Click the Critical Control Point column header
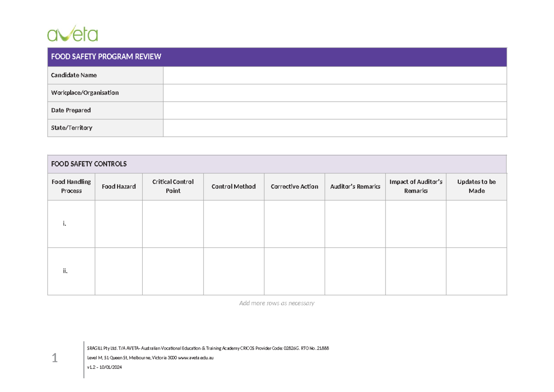This screenshot has height=392, width=554. coord(173,187)
